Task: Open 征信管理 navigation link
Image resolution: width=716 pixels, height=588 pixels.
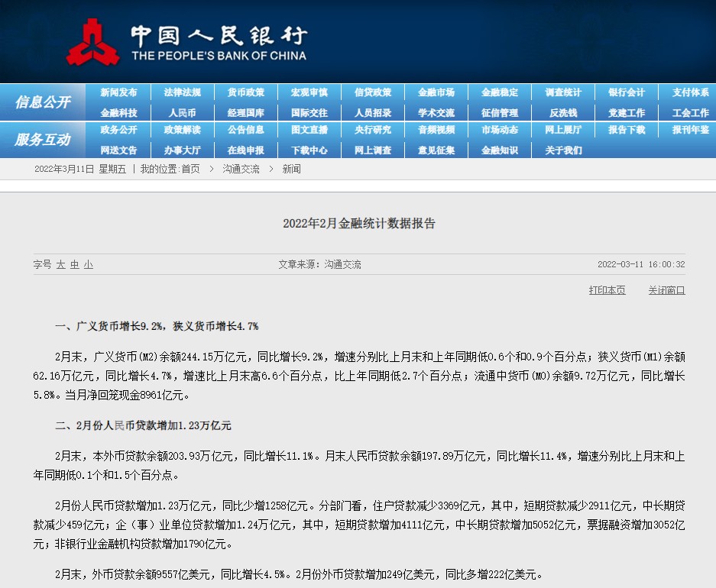Action: point(500,113)
